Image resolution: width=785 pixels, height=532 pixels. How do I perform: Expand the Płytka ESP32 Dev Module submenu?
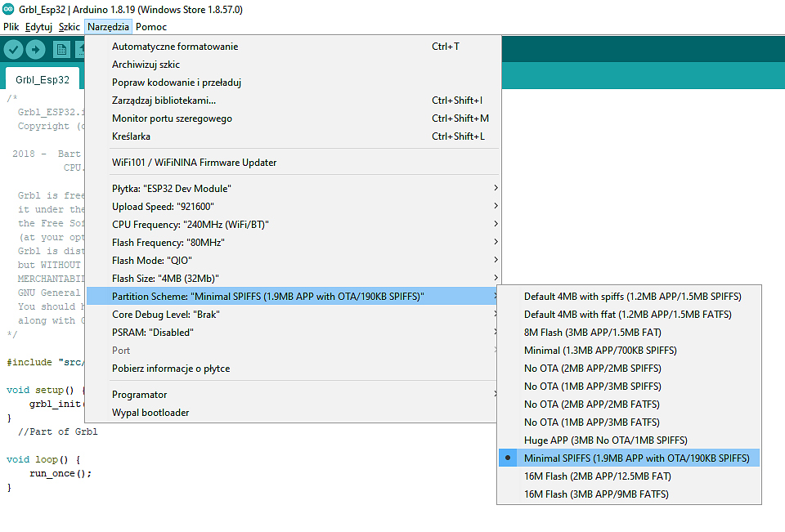[293, 189]
